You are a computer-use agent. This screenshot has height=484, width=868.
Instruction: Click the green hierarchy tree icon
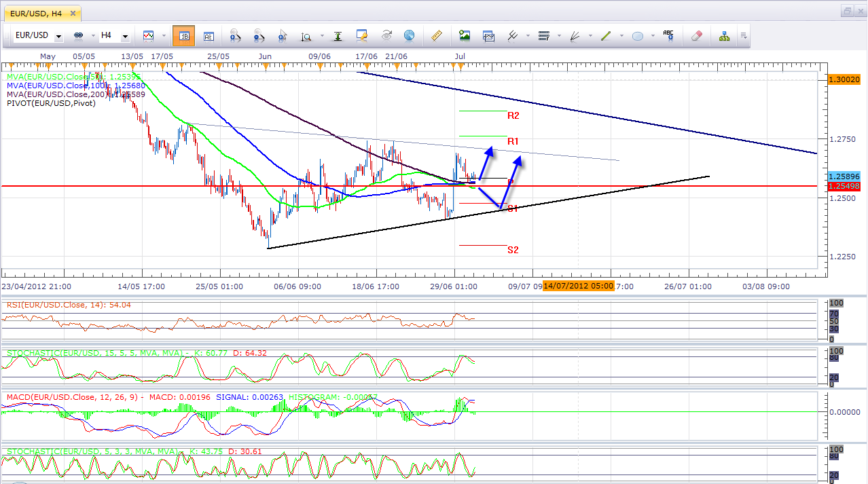pos(724,35)
